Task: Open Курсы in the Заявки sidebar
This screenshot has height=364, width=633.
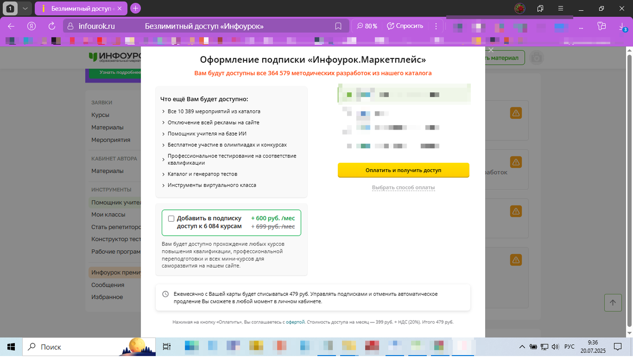Action: [100, 115]
